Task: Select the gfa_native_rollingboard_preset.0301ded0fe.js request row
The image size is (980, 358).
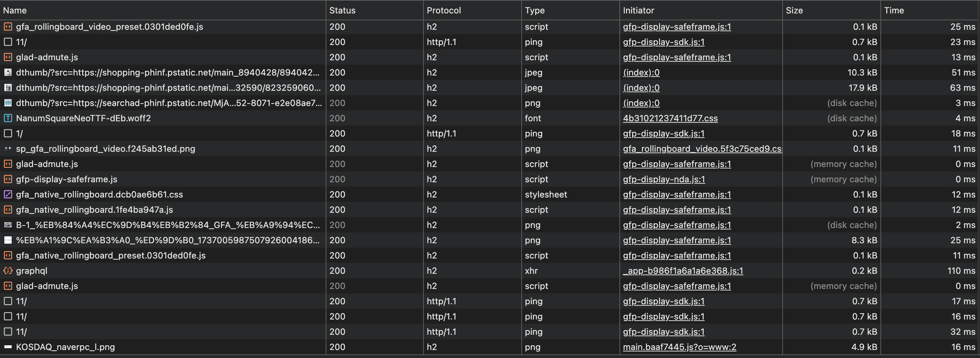Action: (x=111, y=255)
